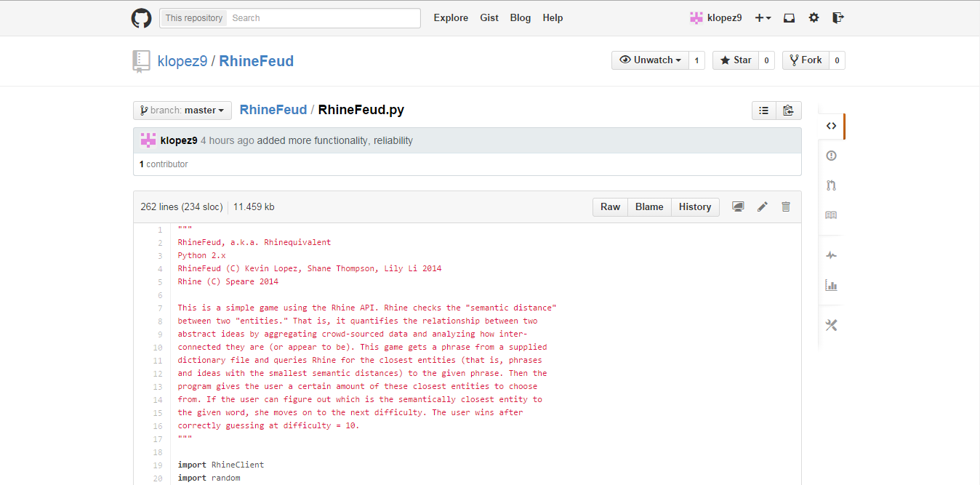The width and height of the screenshot is (980, 485).
Task: Show the file list view icon
Action: (763, 111)
